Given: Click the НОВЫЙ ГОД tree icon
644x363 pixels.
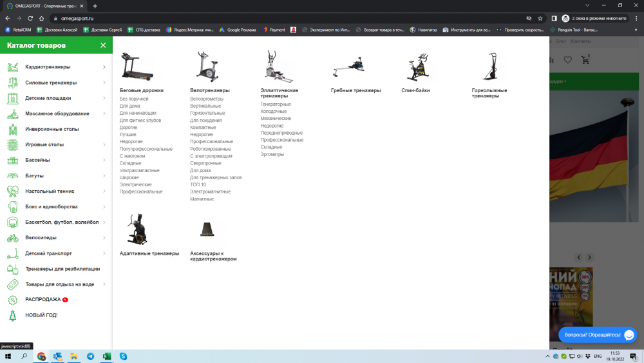Looking at the screenshot, I should 12,315.
